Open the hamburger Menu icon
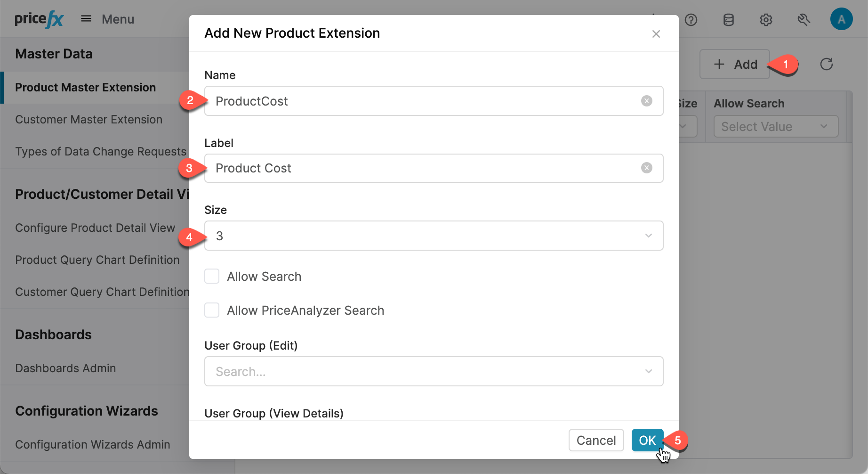868x474 pixels. pos(86,18)
